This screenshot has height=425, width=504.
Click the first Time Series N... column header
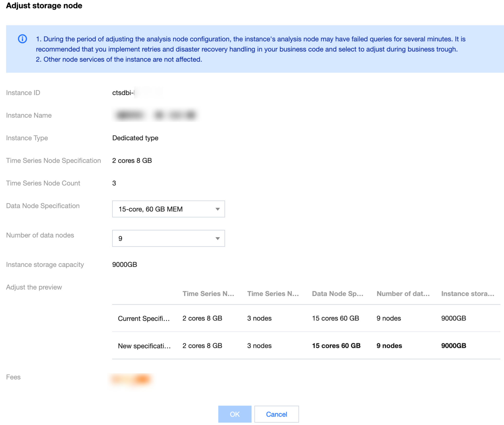(x=208, y=294)
